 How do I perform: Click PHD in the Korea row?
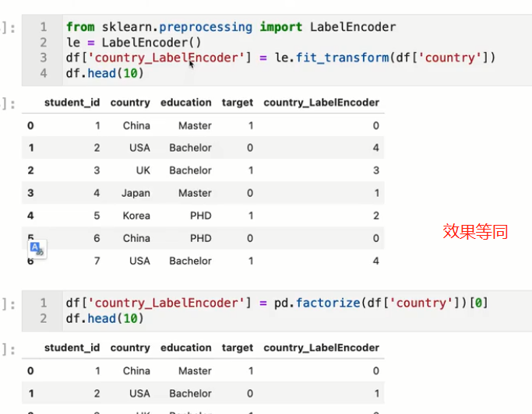pyautogui.click(x=200, y=216)
